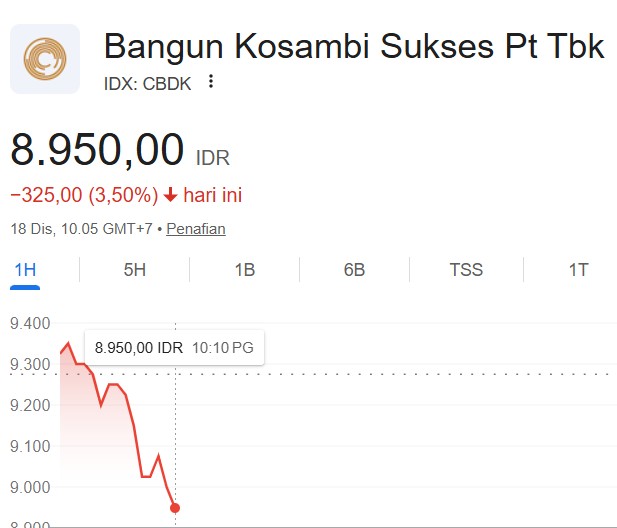Viewport: 617px width, 528px height.
Task: Click the Bangun Kosambi Sukses company logo
Action: [45, 59]
